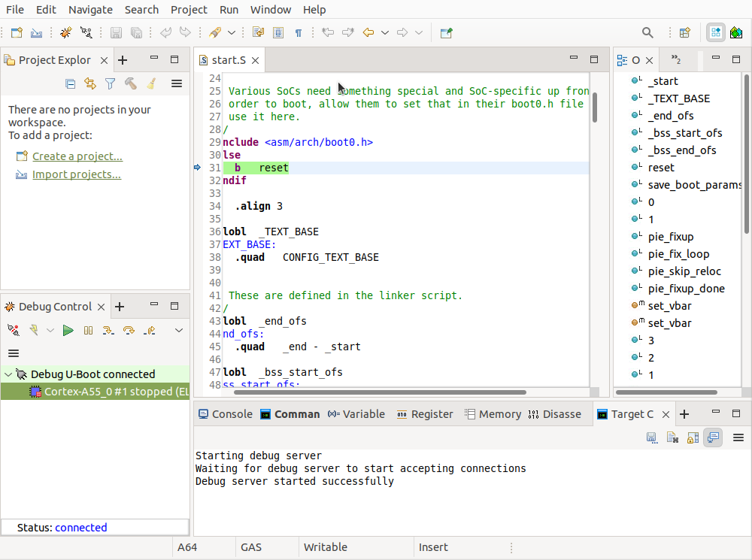Click the magnifier search icon in main toolbar
This screenshot has height=560, width=752.
(647, 32)
